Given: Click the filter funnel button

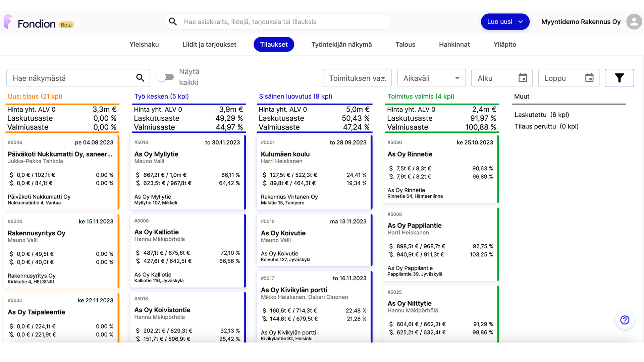Looking at the screenshot, I should click(619, 78).
